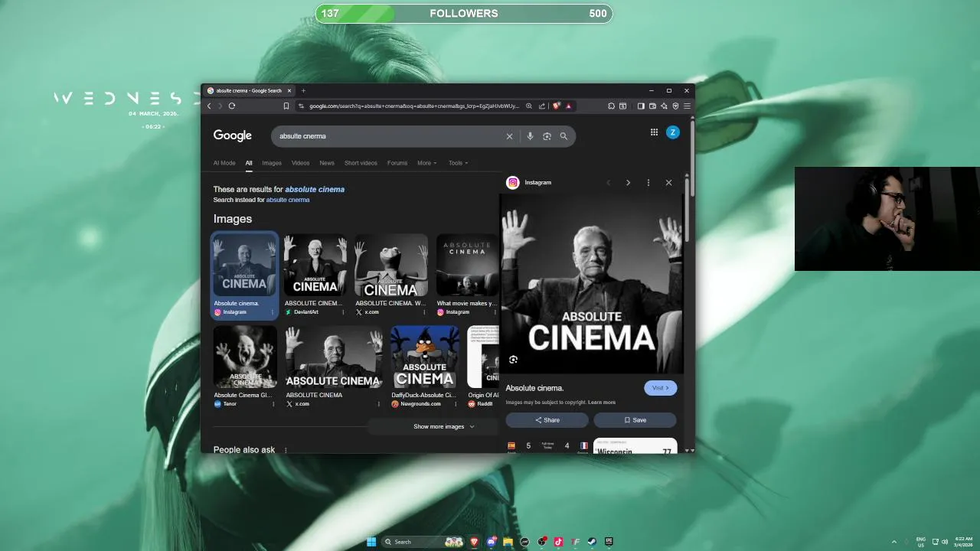Click the browser address bar URL

[413, 106]
